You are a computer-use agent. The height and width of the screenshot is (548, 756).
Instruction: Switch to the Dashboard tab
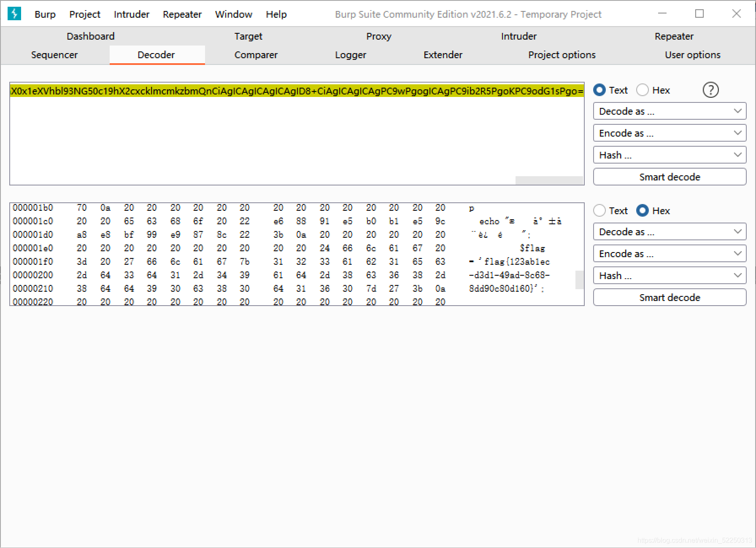[91, 36]
